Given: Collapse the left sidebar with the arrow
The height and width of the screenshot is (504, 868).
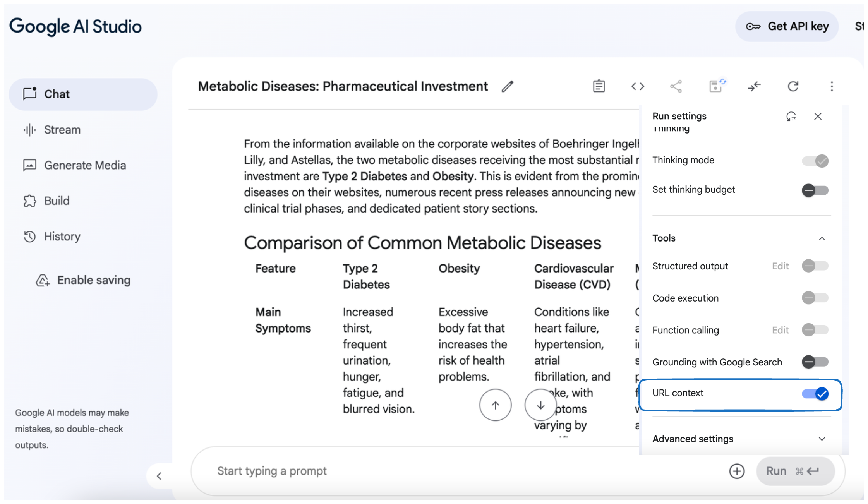Looking at the screenshot, I should coord(159,476).
